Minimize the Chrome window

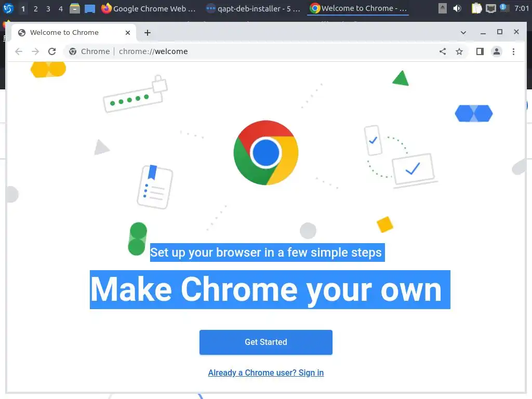pyautogui.click(x=483, y=33)
